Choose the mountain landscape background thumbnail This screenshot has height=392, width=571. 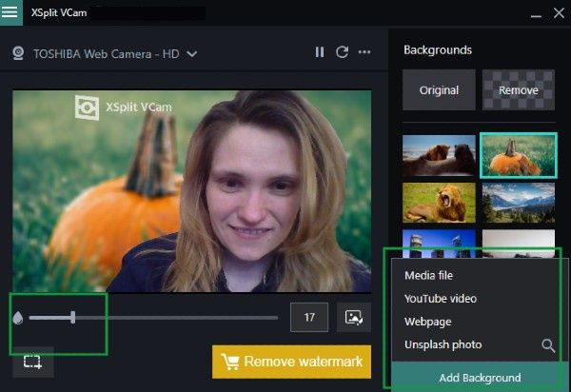(x=519, y=203)
